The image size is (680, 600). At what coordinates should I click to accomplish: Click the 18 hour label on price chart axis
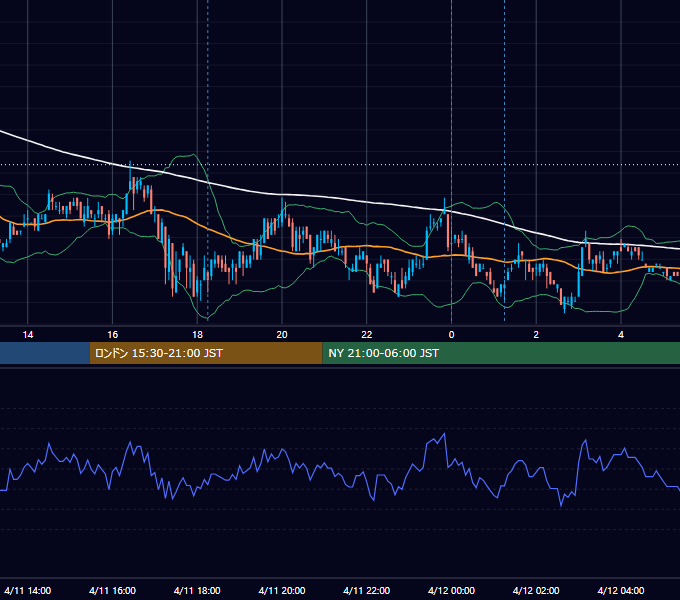(197, 335)
